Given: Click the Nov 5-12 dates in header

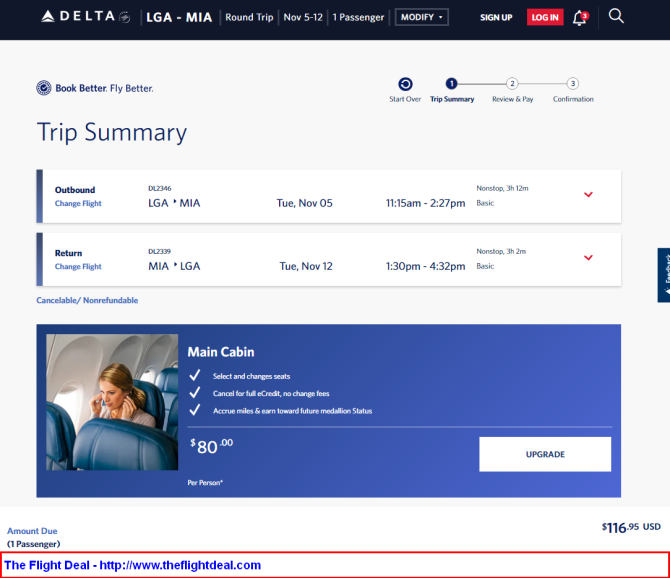Looking at the screenshot, I should (x=303, y=18).
